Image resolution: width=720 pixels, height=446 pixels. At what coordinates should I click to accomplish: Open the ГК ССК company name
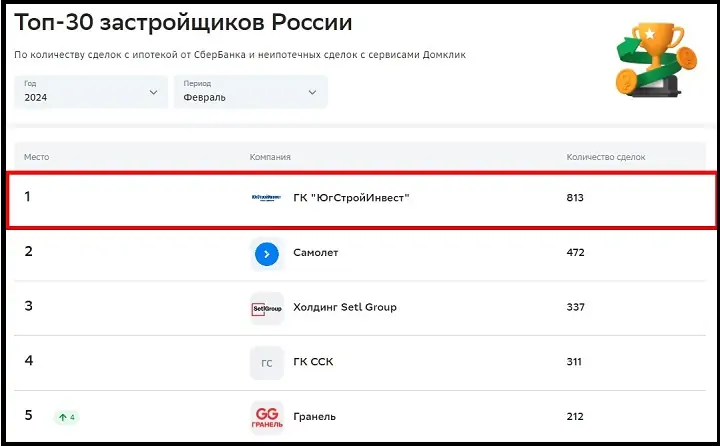point(314,362)
